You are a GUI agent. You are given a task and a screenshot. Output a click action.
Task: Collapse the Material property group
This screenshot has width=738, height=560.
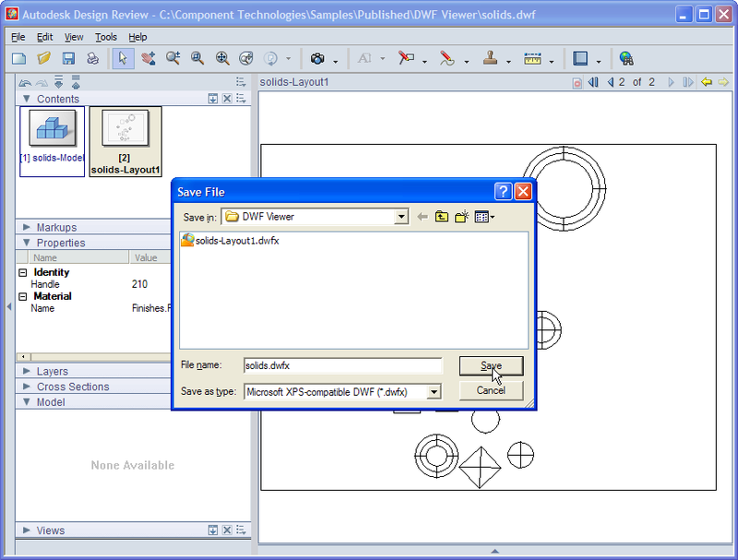tap(22, 297)
